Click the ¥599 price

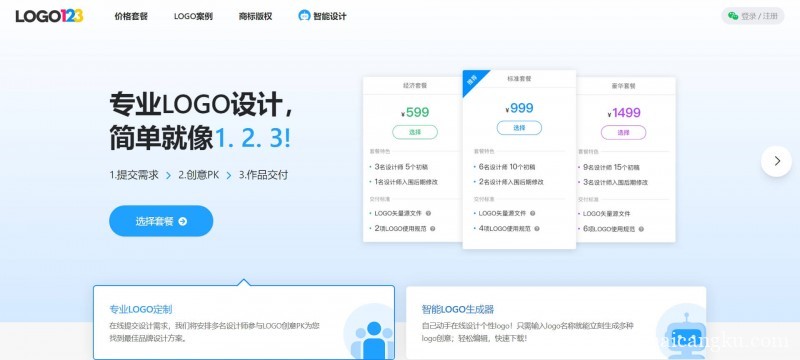415,113
